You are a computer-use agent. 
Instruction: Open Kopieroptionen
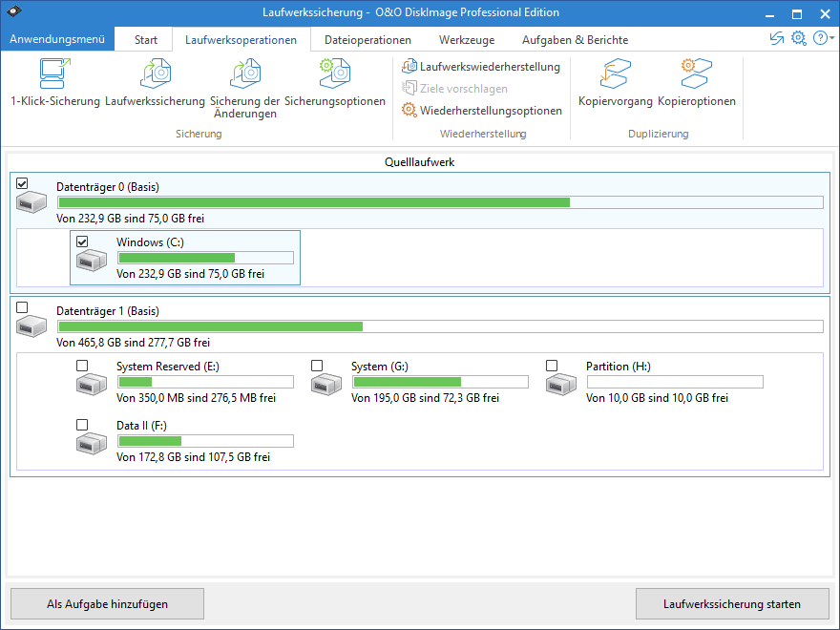pos(697,83)
